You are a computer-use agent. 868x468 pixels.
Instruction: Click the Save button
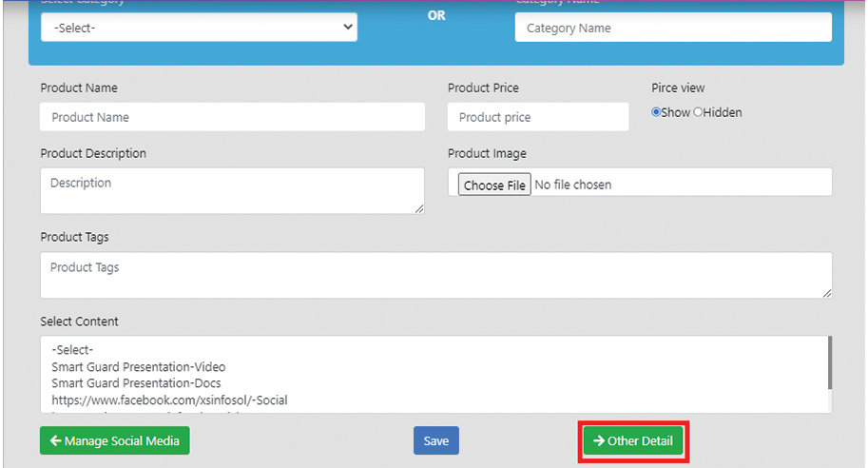click(x=436, y=440)
